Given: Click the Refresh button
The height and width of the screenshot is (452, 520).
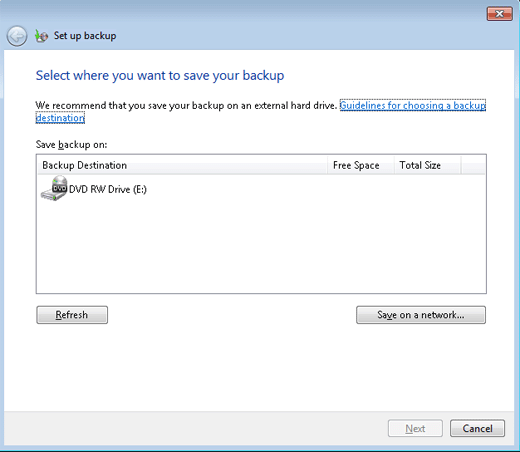Looking at the screenshot, I should 72,315.
